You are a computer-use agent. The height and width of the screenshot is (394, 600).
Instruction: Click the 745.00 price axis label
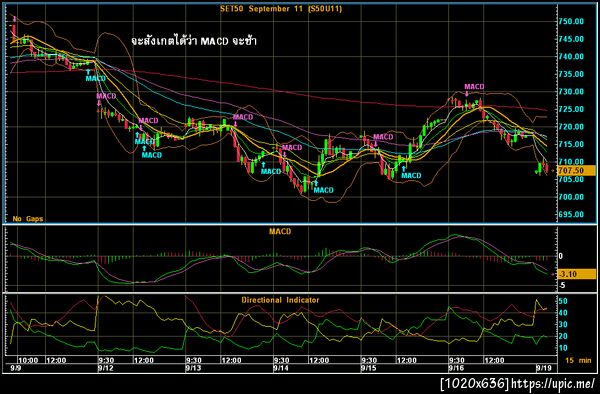coord(571,39)
